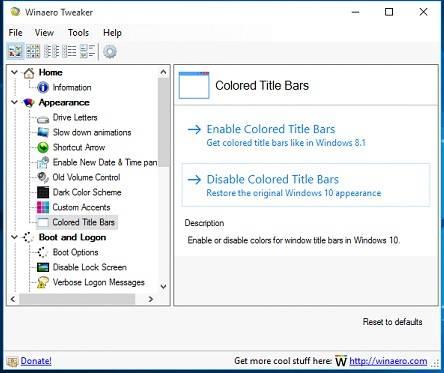This screenshot has height=373, width=444.
Task: Click Disable Colored Title Bars
Action: [x=273, y=179]
